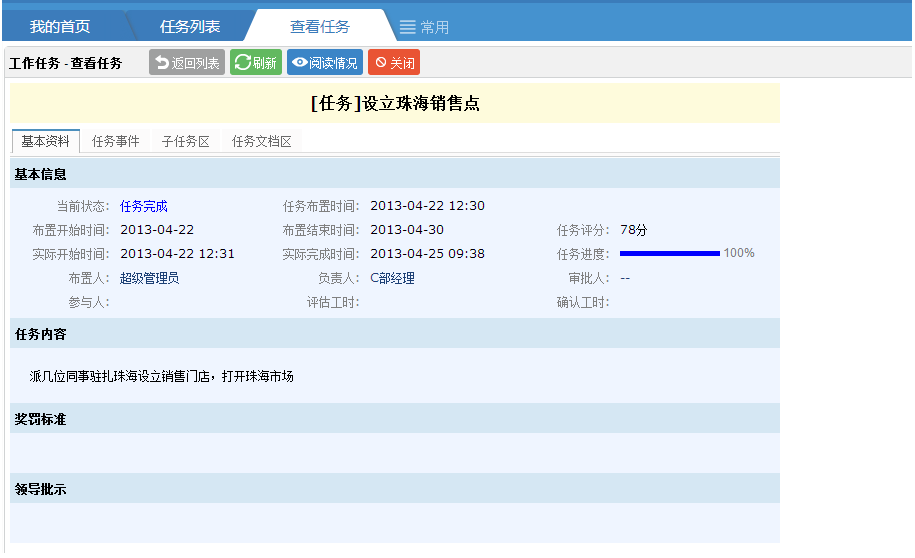
Task: Open the 任务事件 sub-tab
Action: pyautogui.click(x=116, y=142)
